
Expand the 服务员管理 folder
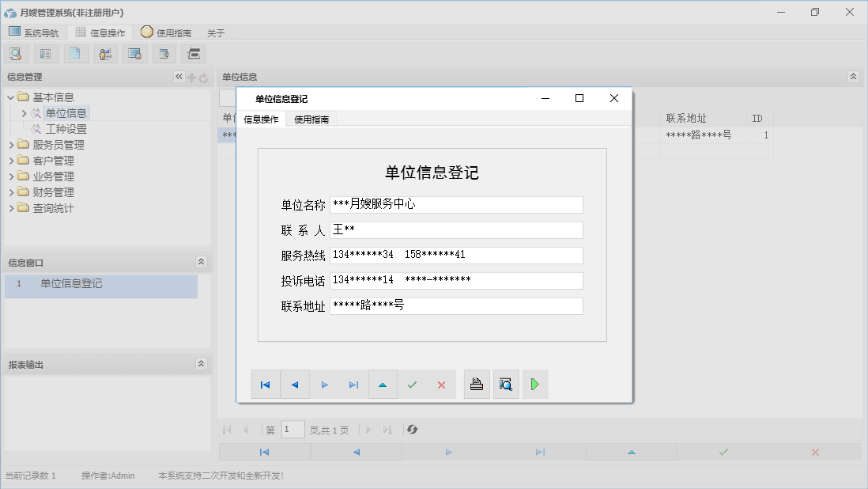[x=12, y=145]
